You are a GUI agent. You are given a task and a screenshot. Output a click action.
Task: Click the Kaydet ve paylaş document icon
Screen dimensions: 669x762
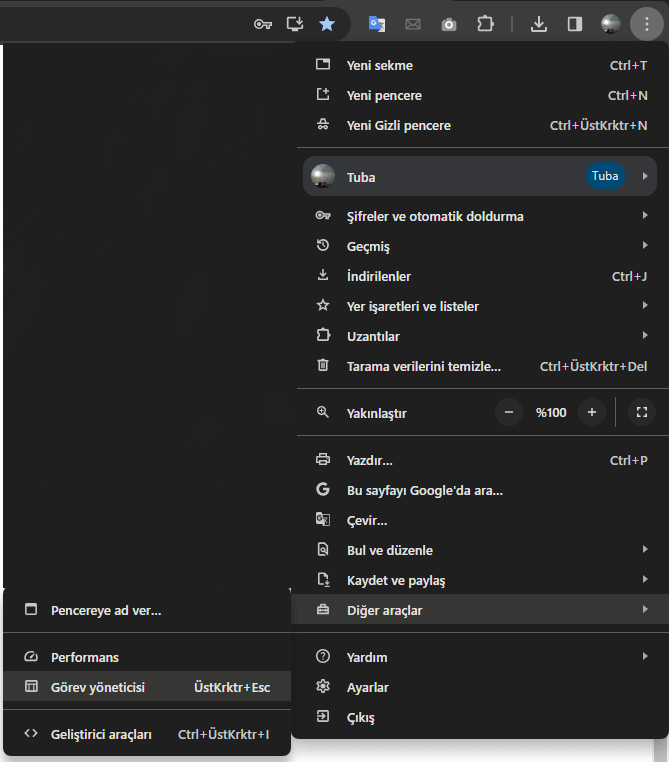pyautogui.click(x=323, y=580)
